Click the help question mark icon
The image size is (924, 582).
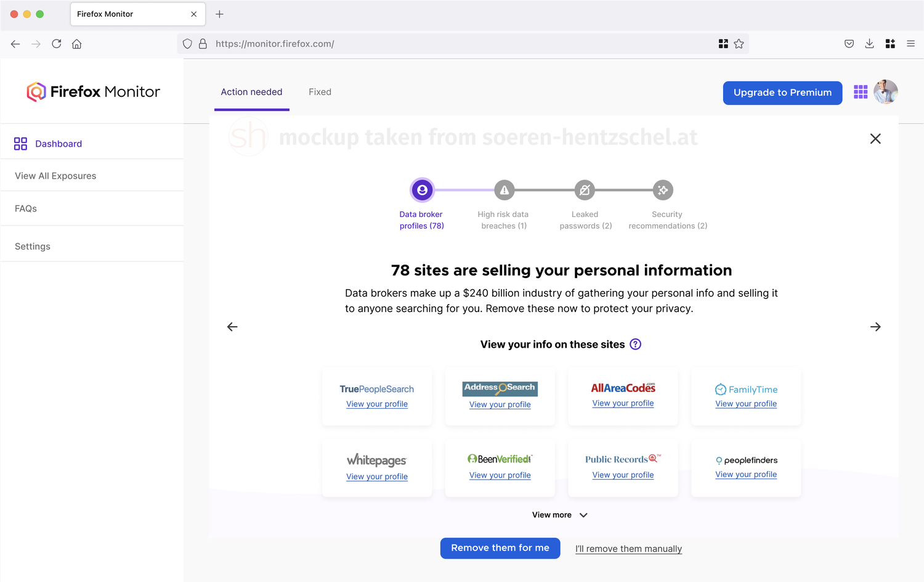pos(636,345)
